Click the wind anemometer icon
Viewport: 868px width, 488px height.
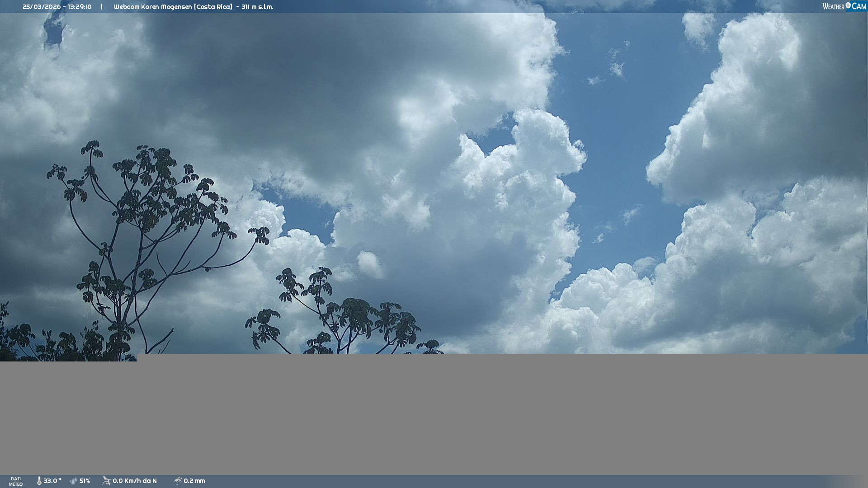[106, 481]
